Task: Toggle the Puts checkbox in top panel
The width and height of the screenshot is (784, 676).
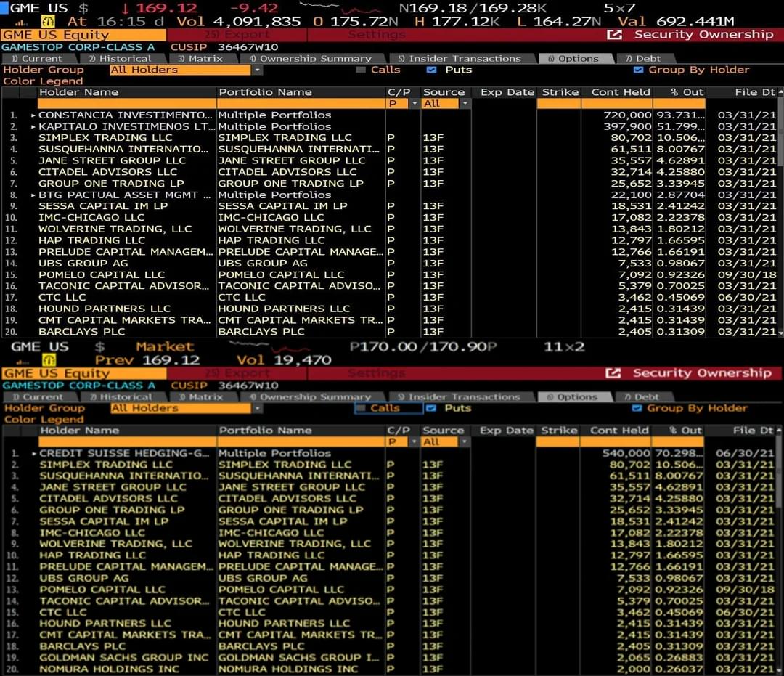Action: click(431, 70)
